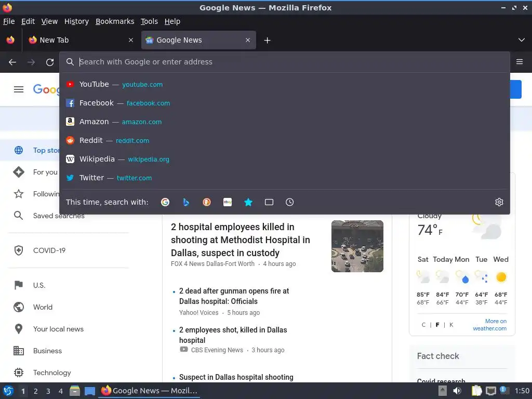
Task: Switch to workspace 4 in taskbar
Action: tap(61, 391)
